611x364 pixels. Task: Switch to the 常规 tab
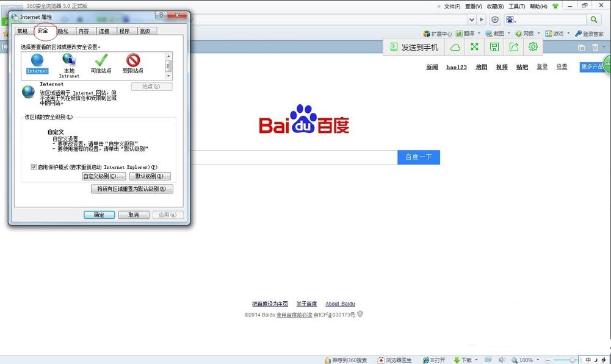[23, 31]
